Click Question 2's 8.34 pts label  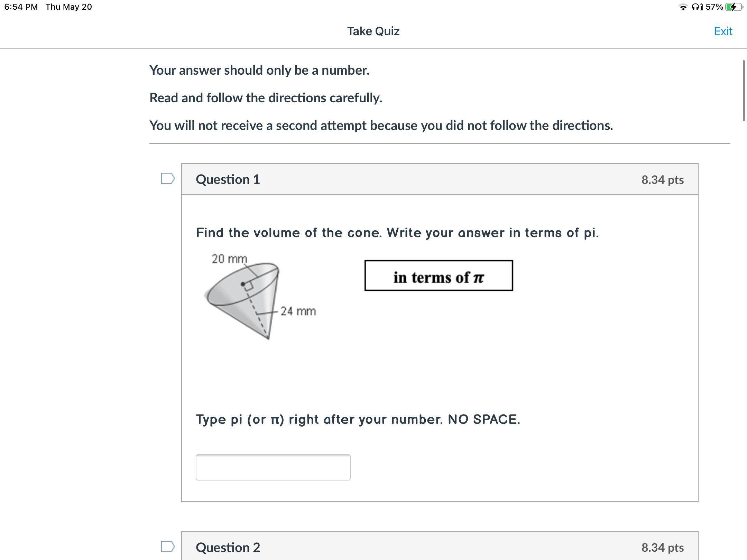coord(662,548)
